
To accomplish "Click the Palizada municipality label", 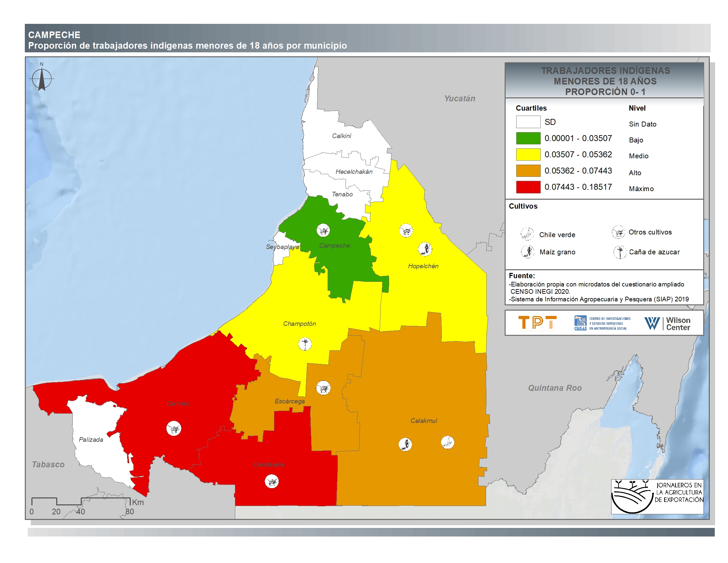I will (91, 439).
